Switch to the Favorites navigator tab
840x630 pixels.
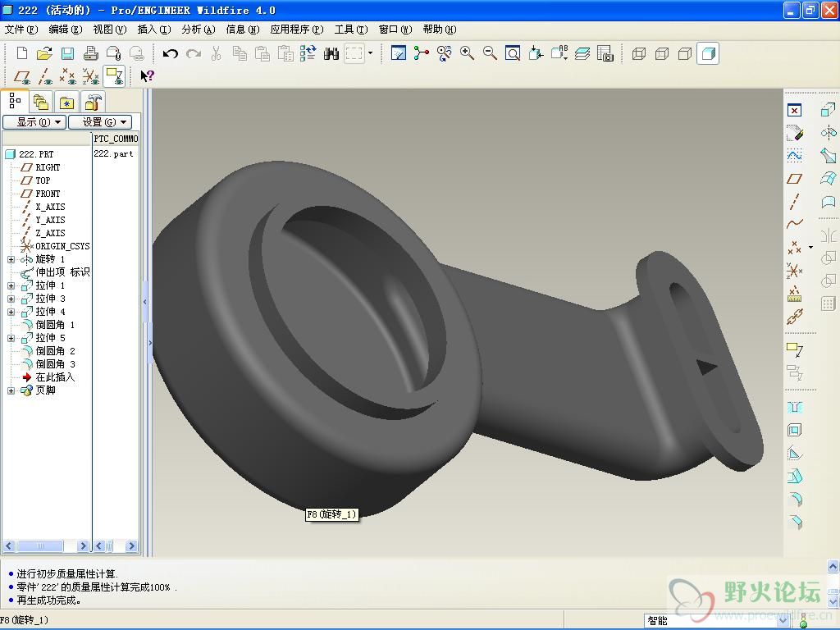coord(66,102)
